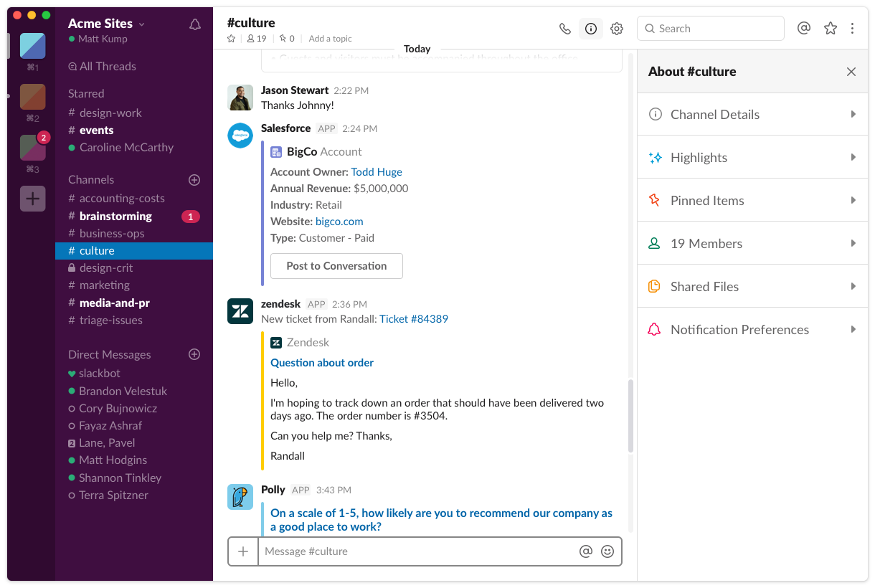Open the Acme Sites workspace dropdown
Viewport: 875px width, 588px height.
tap(100, 24)
